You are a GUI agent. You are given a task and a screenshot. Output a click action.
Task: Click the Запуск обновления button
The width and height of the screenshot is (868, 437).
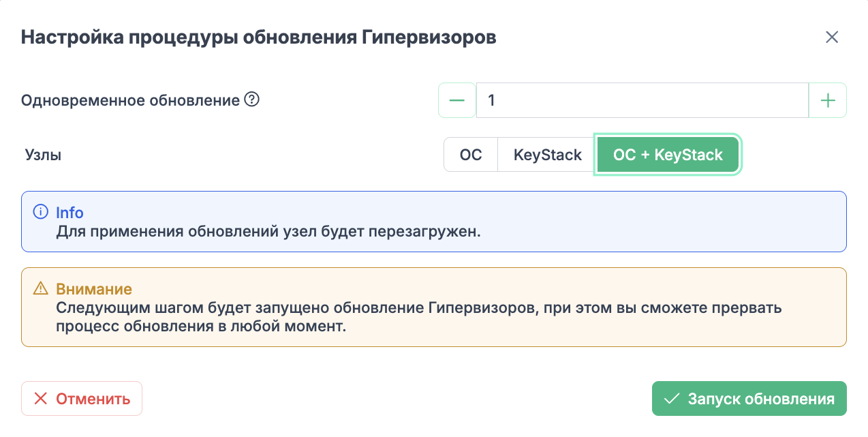(x=749, y=399)
